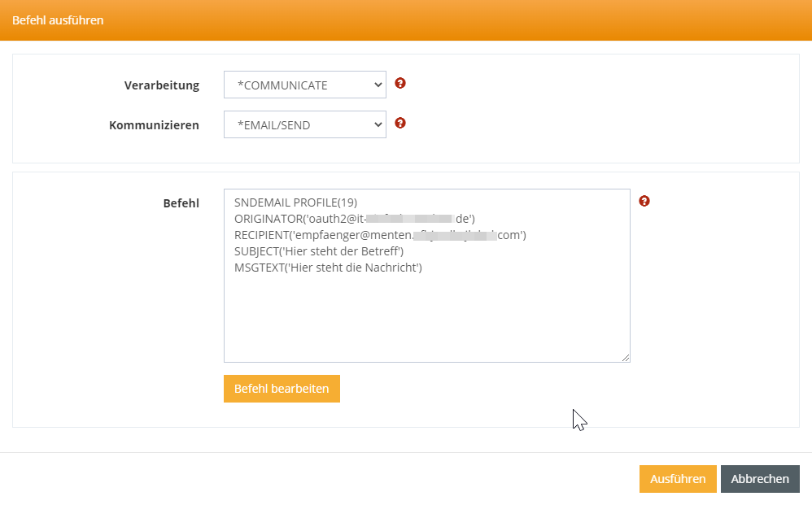Click the text 'Hier steht der Betreff'
Screen dimensions: 812x505
point(344,251)
